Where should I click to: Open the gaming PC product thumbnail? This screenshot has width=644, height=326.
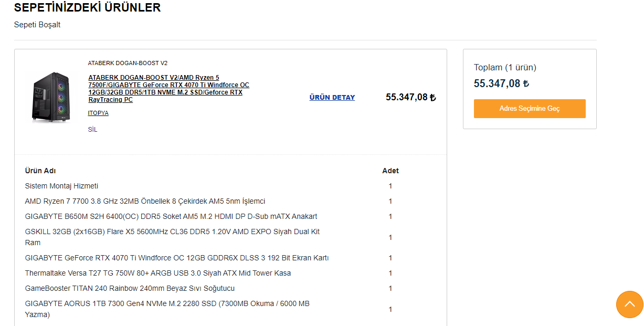(51, 97)
